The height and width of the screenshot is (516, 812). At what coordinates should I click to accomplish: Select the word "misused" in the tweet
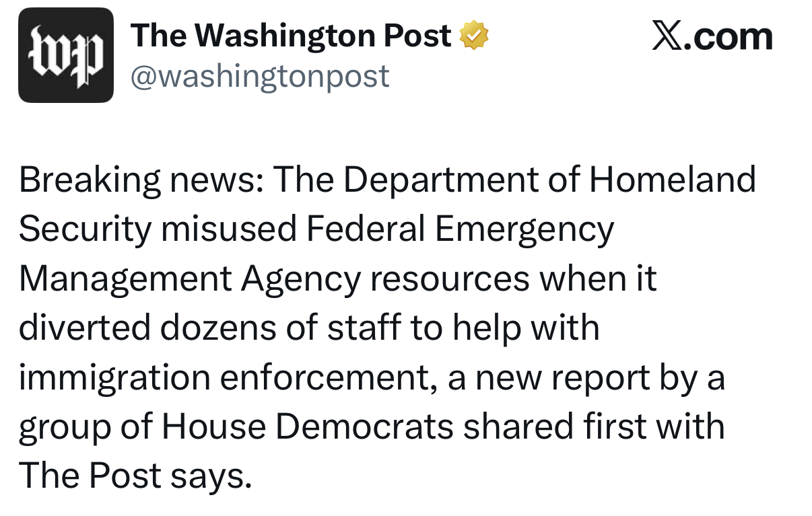[x=229, y=229]
